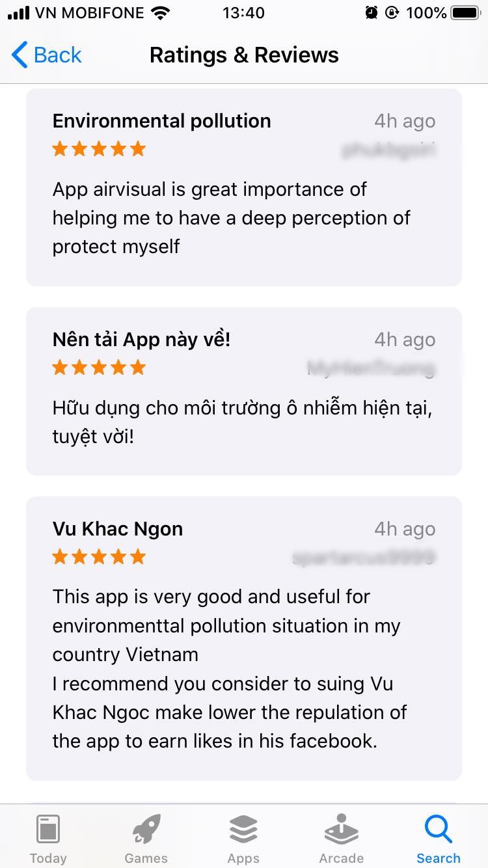Open the Today tab icon
The image size is (488, 868).
click(48, 829)
